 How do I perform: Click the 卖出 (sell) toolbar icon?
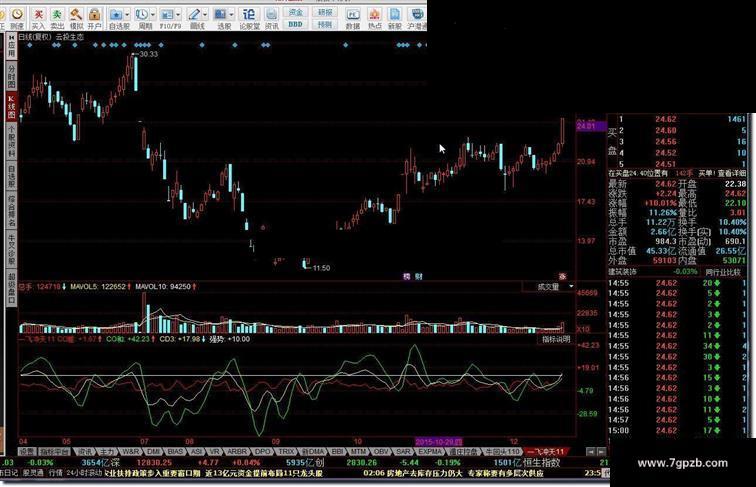coord(57,18)
